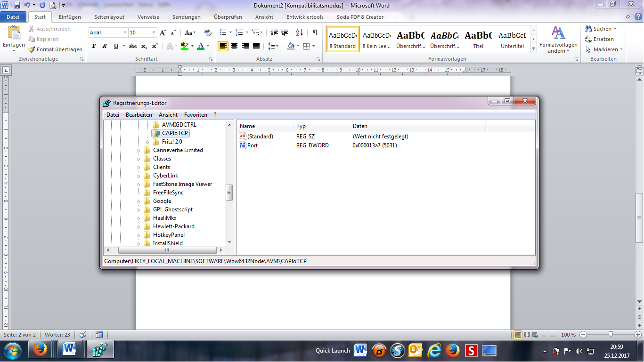Click Formatvorlagen ändern icon
This screenshot has width=644, height=362.
click(558, 33)
